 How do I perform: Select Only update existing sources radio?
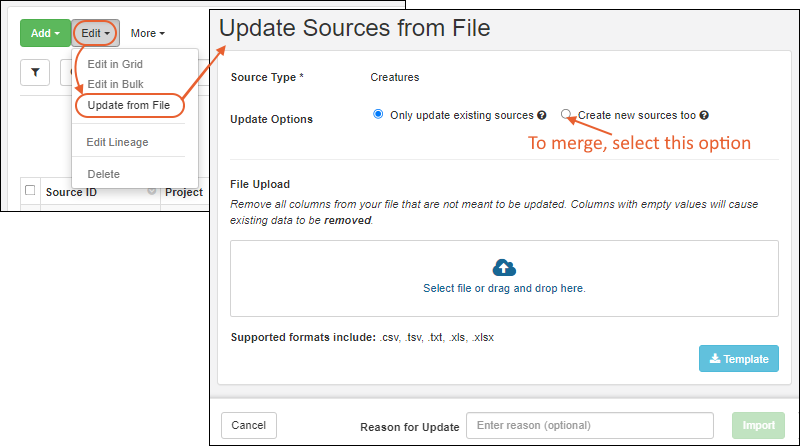click(x=378, y=114)
